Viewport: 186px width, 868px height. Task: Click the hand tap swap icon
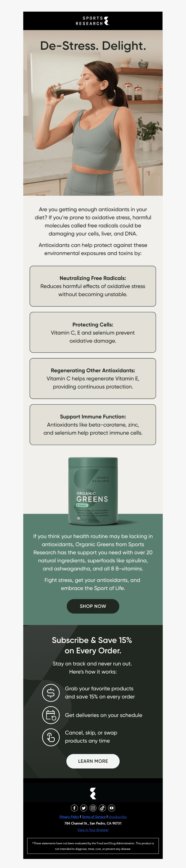coord(50,737)
